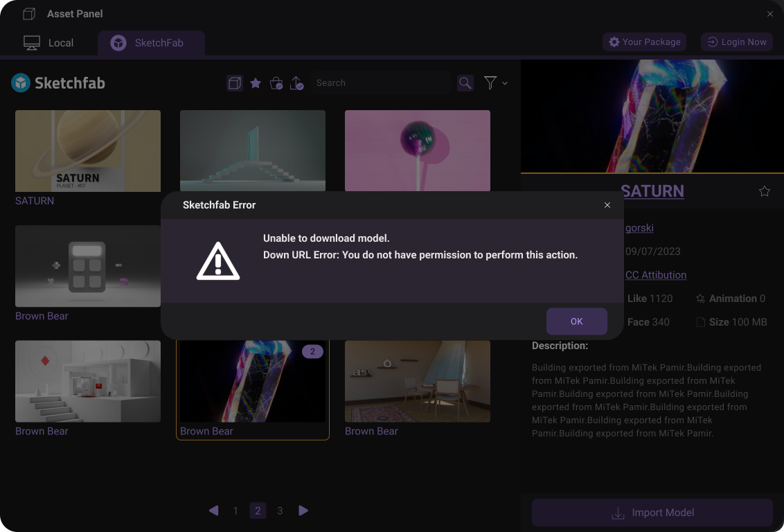Screen dimensions: 784x532
Task: Show uploaded models icon
Action: tap(297, 83)
